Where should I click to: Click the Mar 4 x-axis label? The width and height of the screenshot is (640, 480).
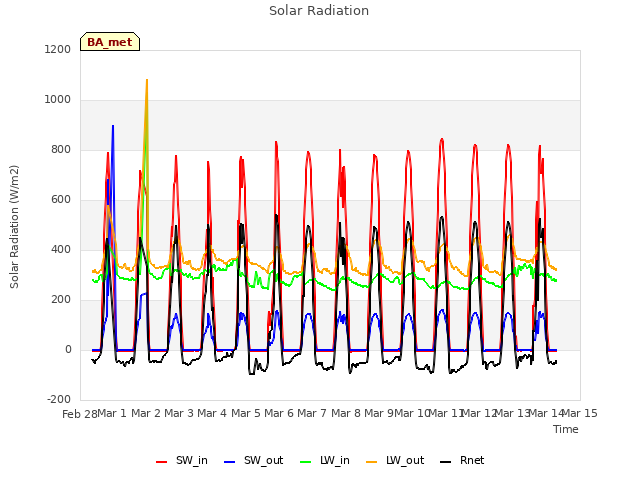pyautogui.click(x=212, y=413)
